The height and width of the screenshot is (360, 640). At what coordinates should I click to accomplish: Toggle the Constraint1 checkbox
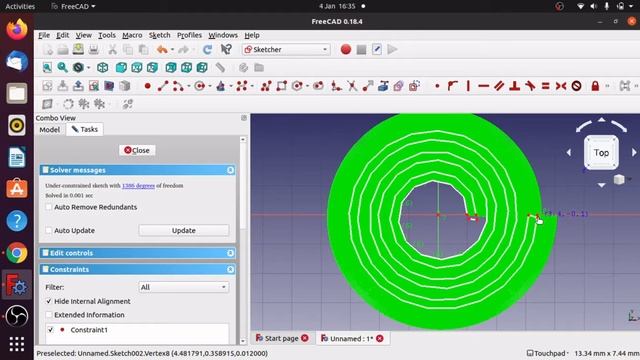tap(51, 329)
